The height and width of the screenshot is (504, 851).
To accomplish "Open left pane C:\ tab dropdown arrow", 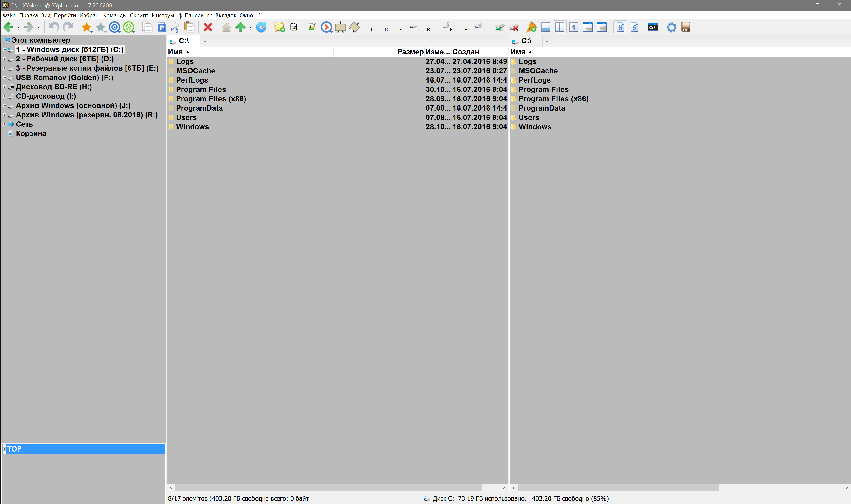I will pyautogui.click(x=204, y=42).
